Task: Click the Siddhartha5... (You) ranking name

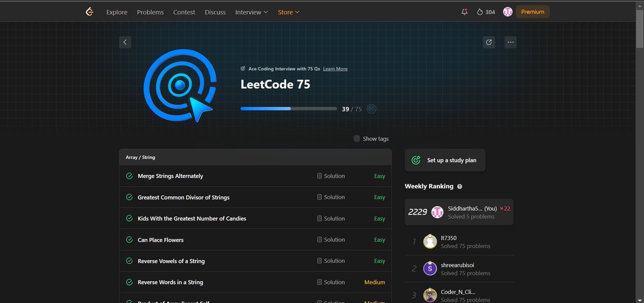Action: point(472,208)
